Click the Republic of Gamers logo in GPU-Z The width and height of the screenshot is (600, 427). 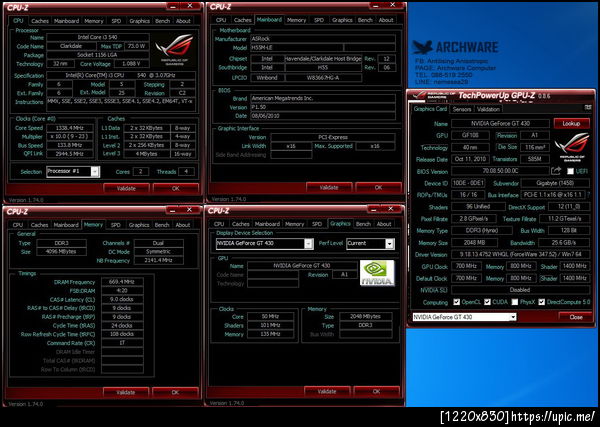click(x=572, y=147)
